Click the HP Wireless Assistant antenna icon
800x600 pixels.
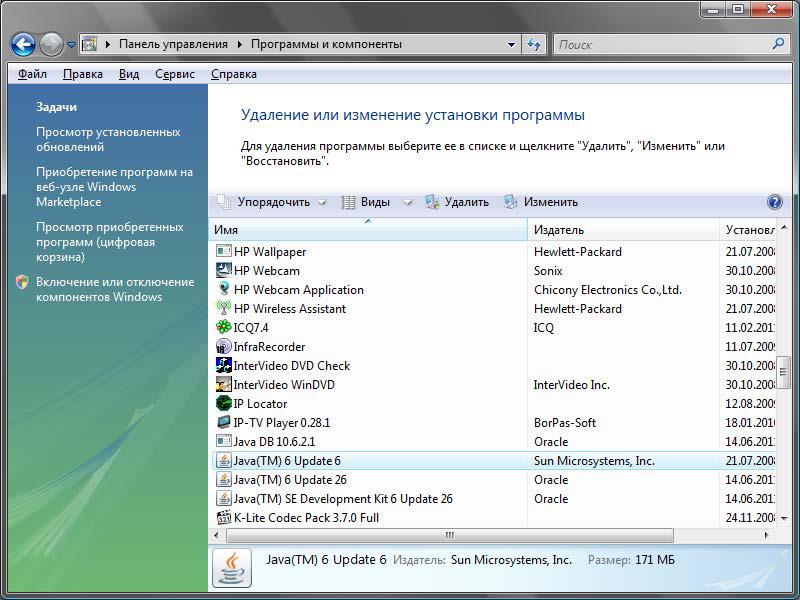coord(224,308)
